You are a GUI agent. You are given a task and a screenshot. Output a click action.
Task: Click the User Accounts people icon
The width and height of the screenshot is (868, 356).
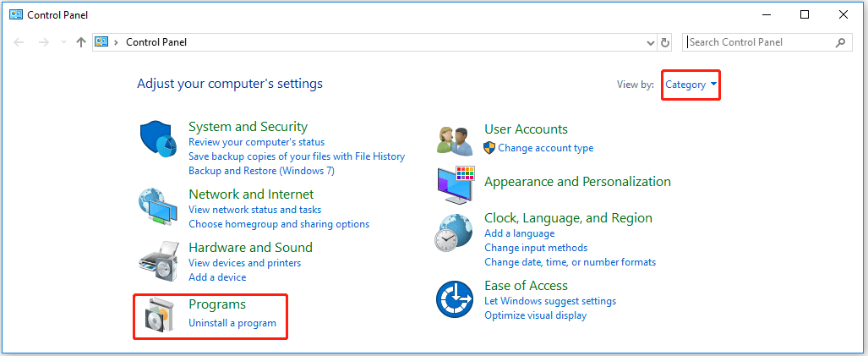(455, 140)
